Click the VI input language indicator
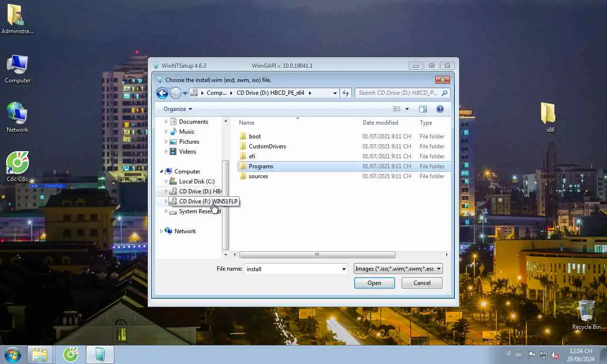 click(508, 354)
